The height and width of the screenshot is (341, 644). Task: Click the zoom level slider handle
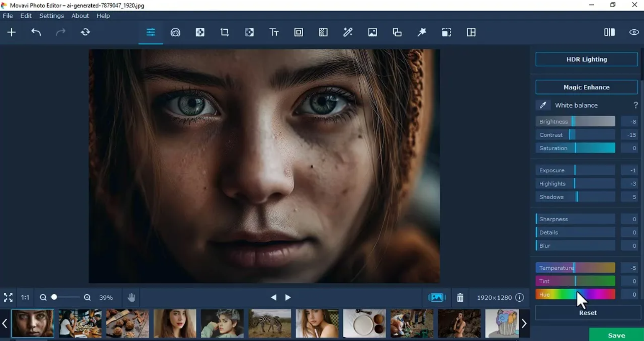(x=54, y=297)
